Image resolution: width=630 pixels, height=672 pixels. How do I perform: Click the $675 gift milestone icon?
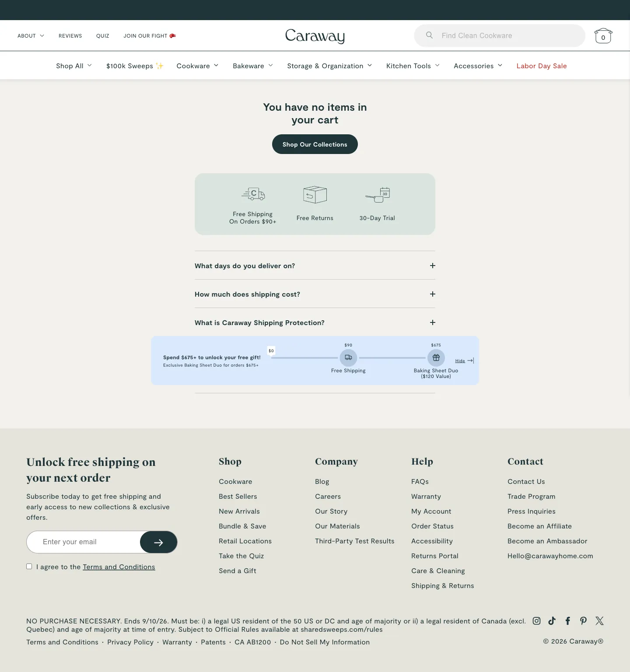click(x=436, y=358)
